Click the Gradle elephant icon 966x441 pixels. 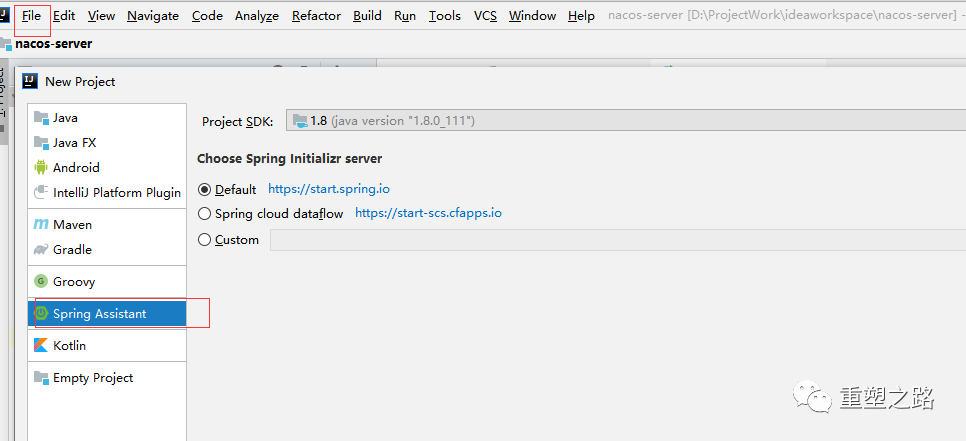click(41, 249)
